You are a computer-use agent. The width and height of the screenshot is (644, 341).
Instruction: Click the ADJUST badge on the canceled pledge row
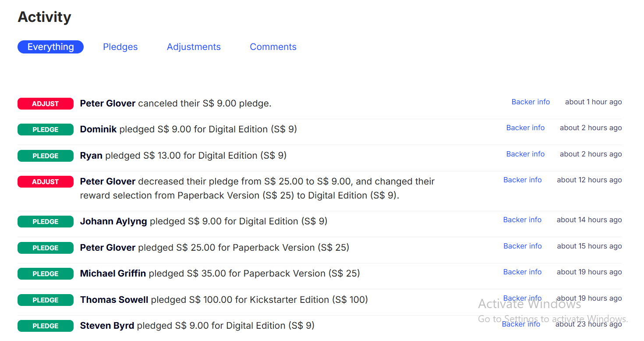coord(45,104)
